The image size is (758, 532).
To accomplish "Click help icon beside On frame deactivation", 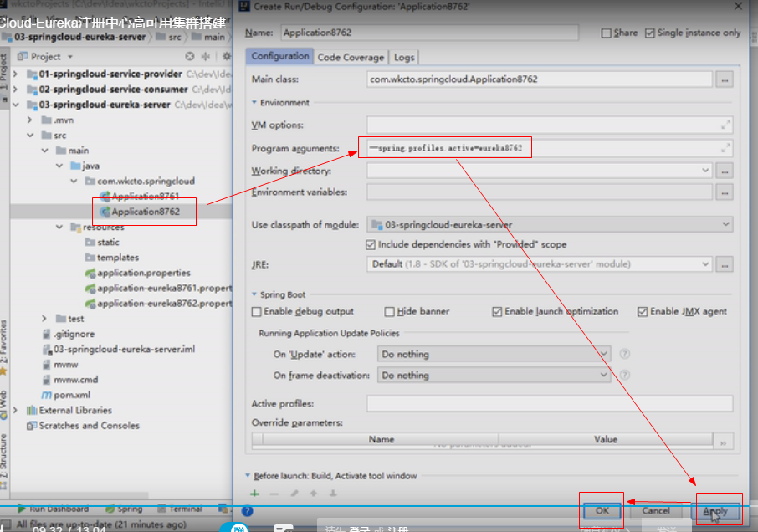I will (625, 375).
